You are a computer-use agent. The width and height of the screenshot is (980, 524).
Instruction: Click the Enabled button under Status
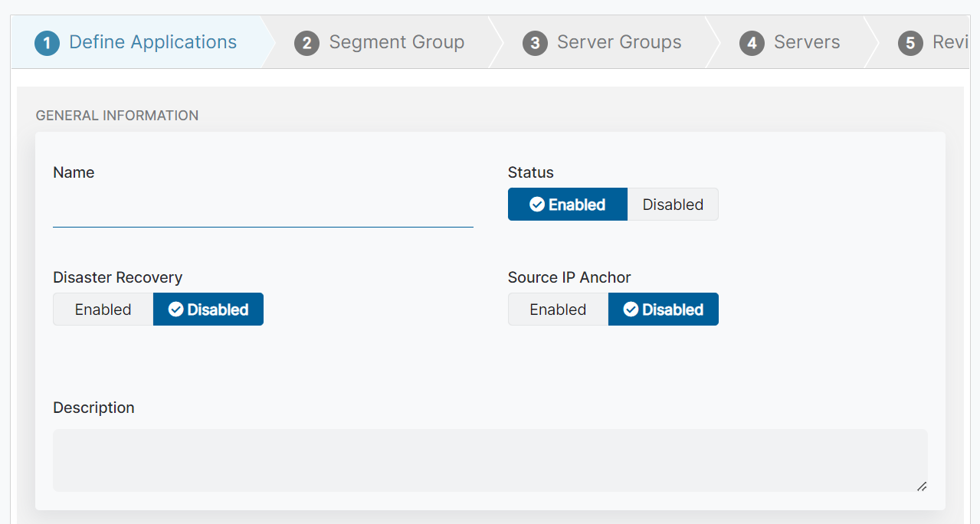coord(567,204)
